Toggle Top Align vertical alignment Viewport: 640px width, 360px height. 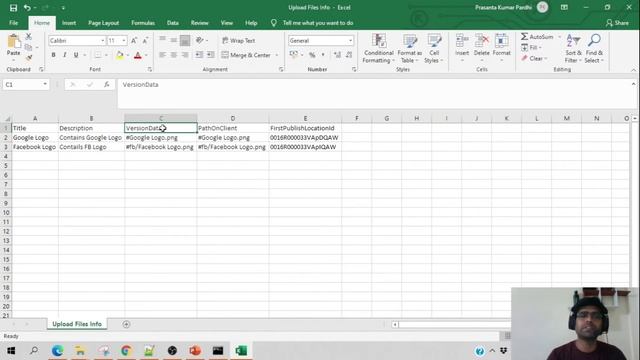click(162, 40)
